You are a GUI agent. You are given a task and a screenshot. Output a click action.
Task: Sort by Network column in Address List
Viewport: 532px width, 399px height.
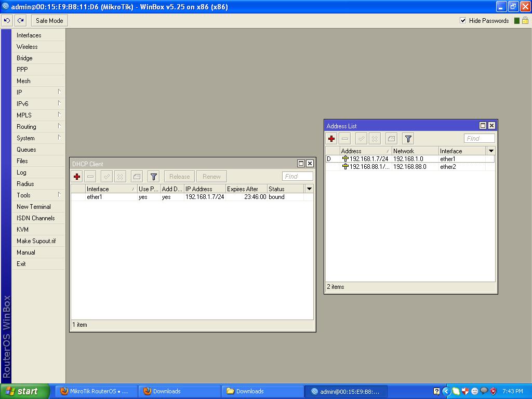coord(415,151)
